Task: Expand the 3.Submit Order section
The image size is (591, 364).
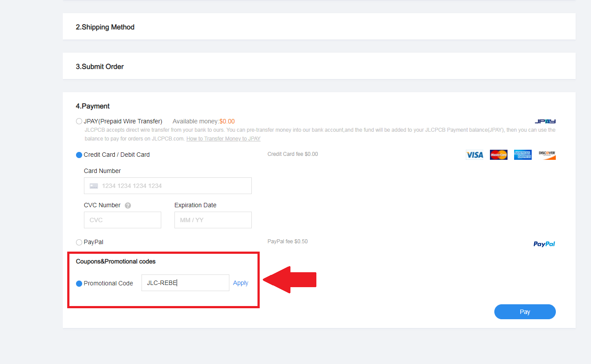Action: pos(100,66)
